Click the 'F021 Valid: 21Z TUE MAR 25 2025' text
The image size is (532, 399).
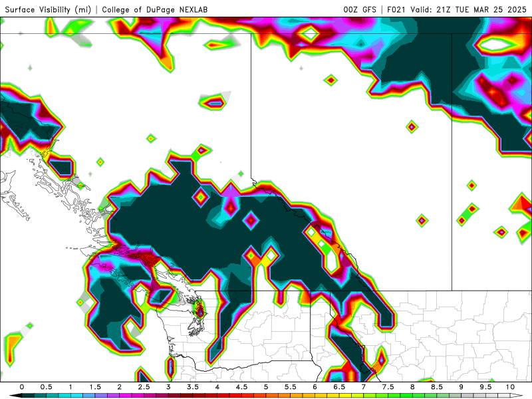pyautogui.click(x=457, y=9)
